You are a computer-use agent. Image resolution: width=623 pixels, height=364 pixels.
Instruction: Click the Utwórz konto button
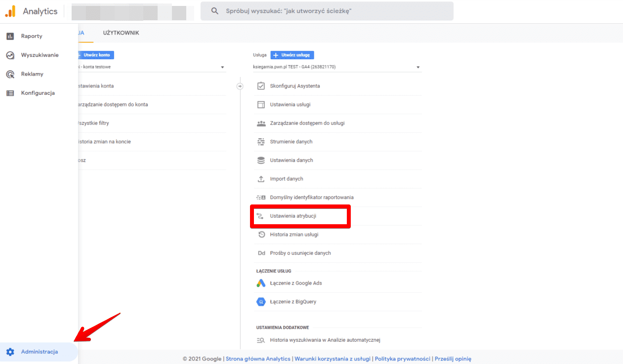click(96, 55)
